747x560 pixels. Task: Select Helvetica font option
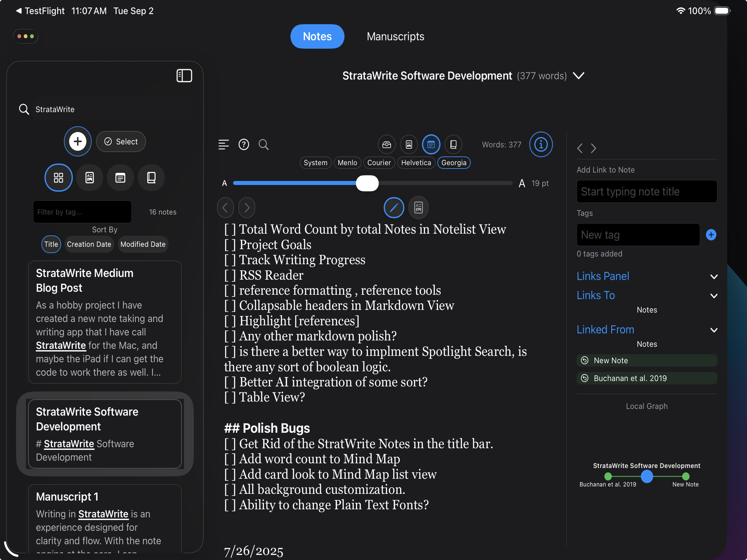point(416,163)
